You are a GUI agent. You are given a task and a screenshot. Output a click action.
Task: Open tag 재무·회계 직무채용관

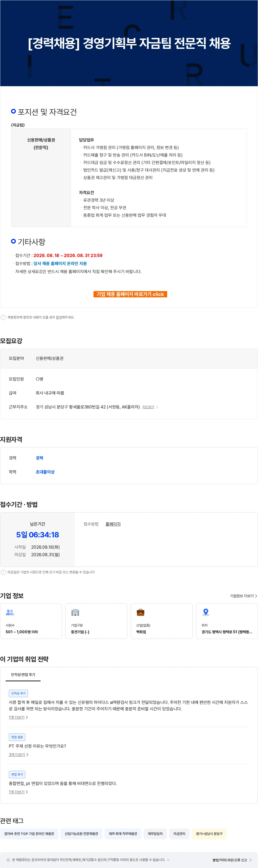pos(123,834)
